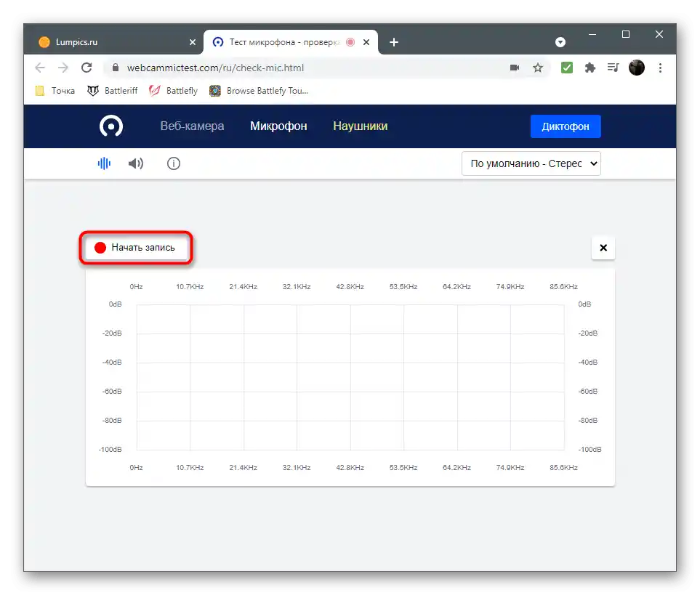700x595 pixels.
Task: Click the left -60dB axis label
Action: click(112, 392)
